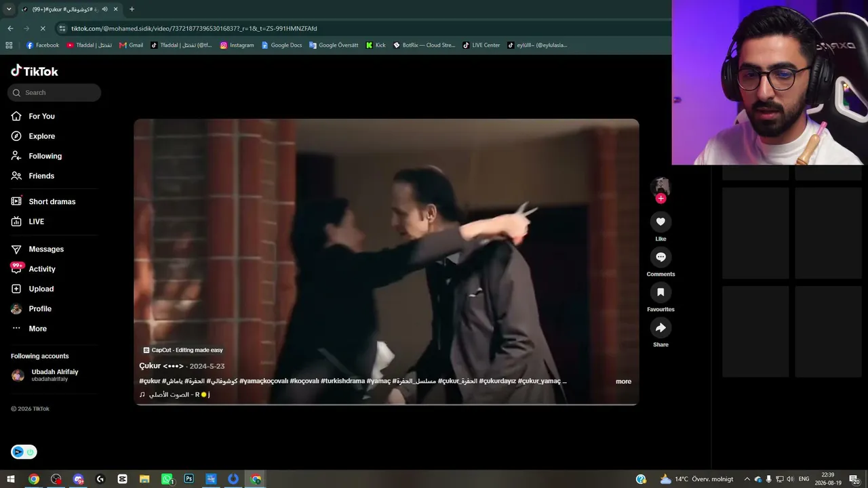Viewport: 868px width, 488px height.
Task: Open the Following feed
Action: click(x=36, y=156)
